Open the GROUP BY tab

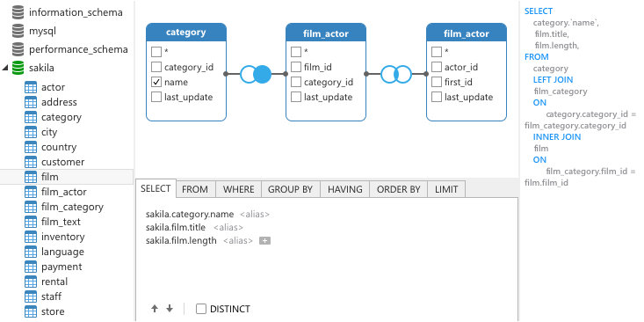point(291,189)
